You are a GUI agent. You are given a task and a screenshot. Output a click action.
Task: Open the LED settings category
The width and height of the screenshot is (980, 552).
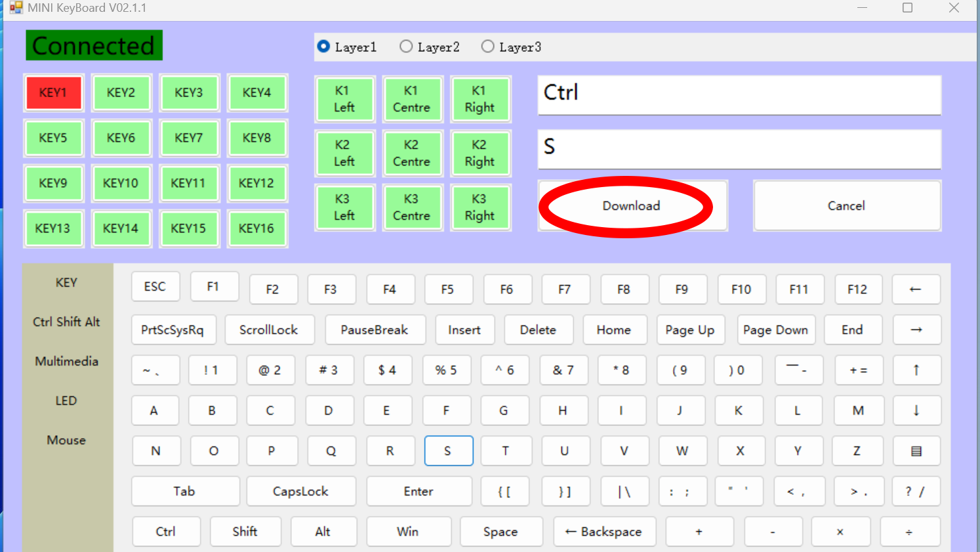click(x=66, y=401)
